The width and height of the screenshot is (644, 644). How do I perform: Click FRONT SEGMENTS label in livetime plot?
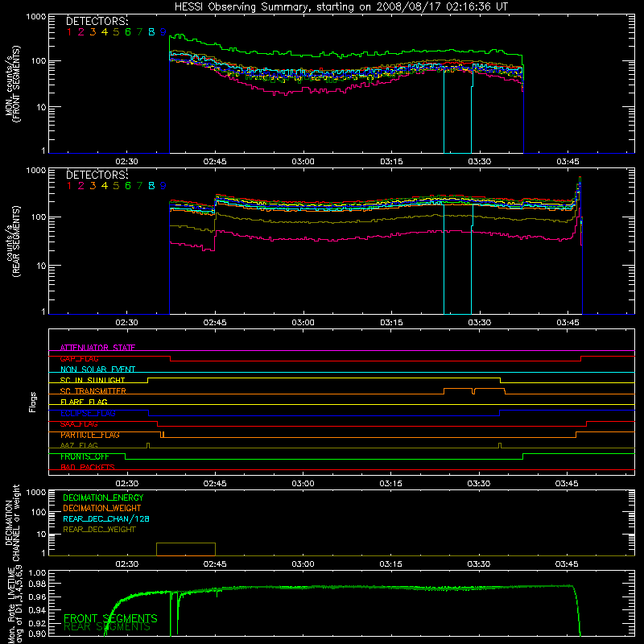pyautogui.click(x=110, y=618)
